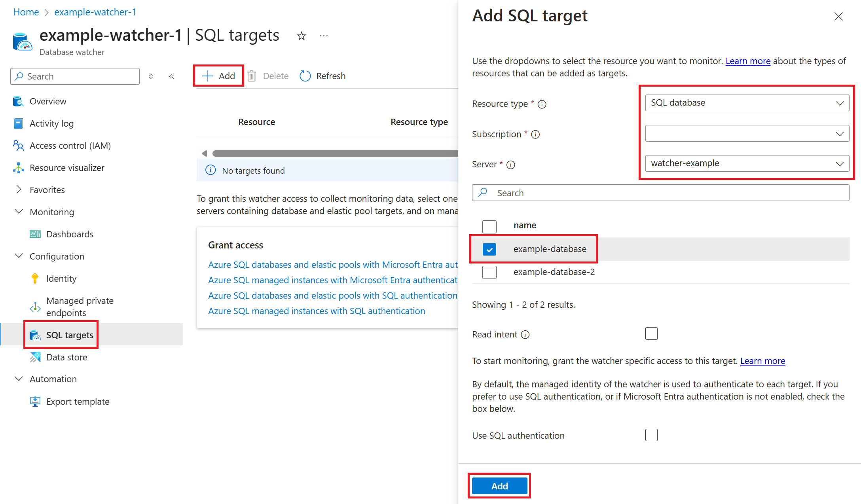This screenshot has width=861, height=504.
Task: Uncheck the example-database checkbox
Action: [489, 249]
